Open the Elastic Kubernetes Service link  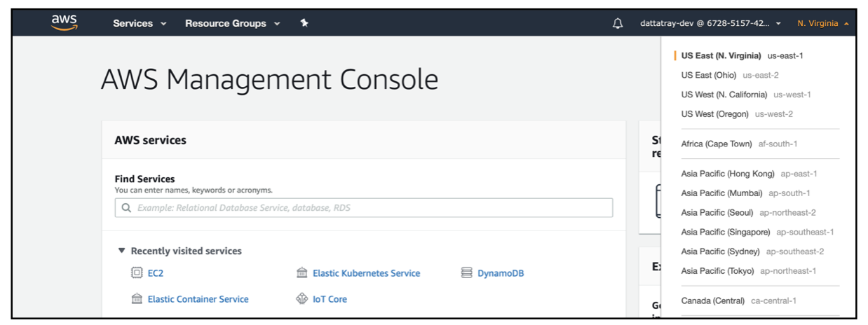[367, 273]
